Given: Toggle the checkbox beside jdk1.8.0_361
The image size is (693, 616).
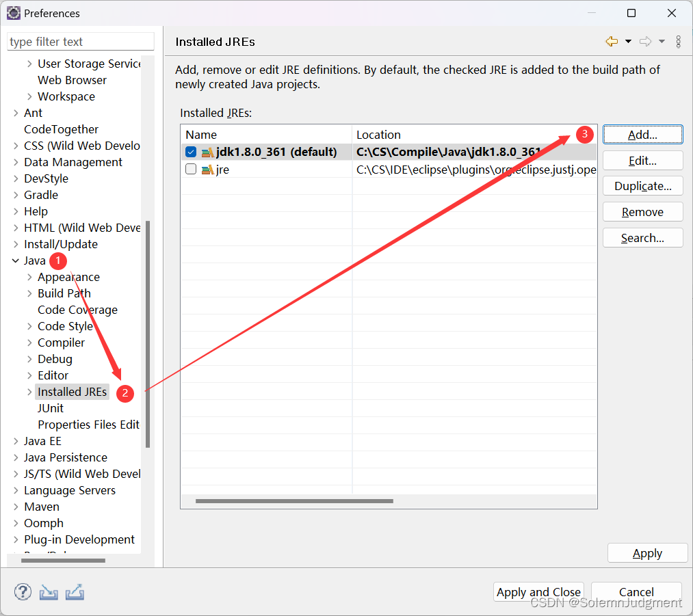Looking at the screenshot, I should (x=190, y=152).
